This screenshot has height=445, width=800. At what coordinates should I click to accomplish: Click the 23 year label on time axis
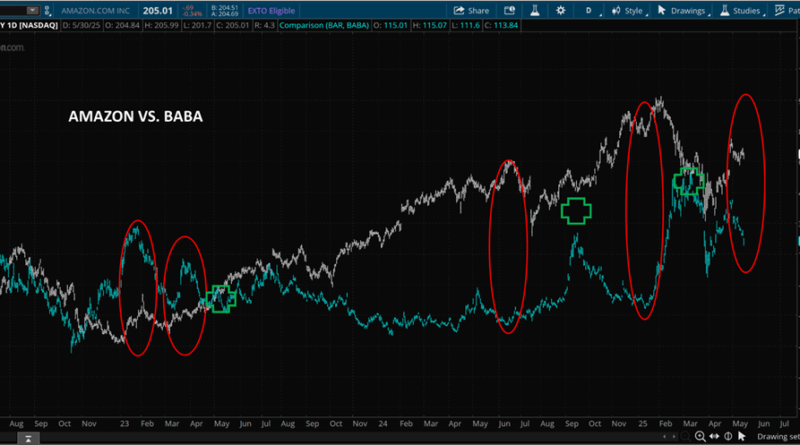(124, 424)
